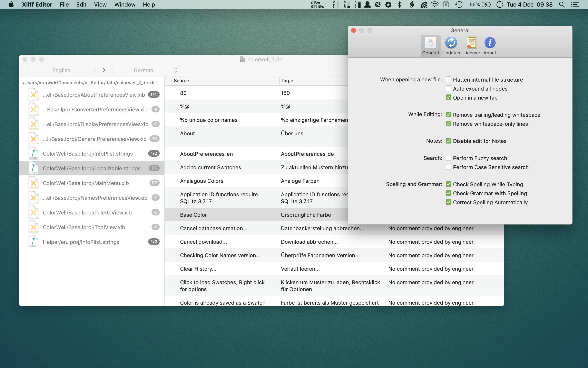Open the File menu
Image resolution: width=588 pixels, height=368 pixels.
64,4
